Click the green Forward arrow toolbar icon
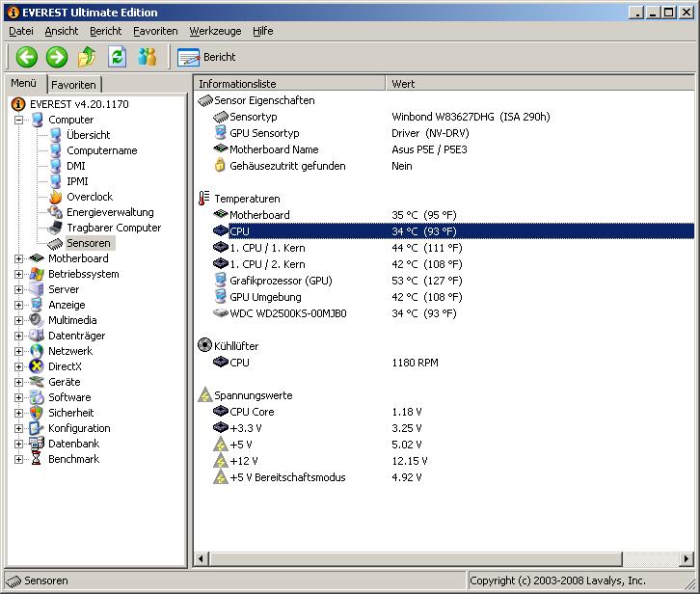The width and height of the screenshot is (700, 594). (57, 57)
